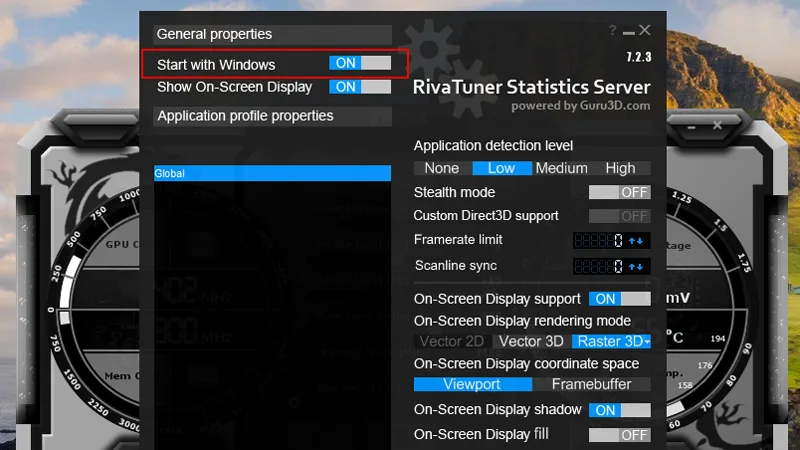Toggle Custom Direct3D support switch
This screenshot has width=800, height=450.
[x=619, y=216]
